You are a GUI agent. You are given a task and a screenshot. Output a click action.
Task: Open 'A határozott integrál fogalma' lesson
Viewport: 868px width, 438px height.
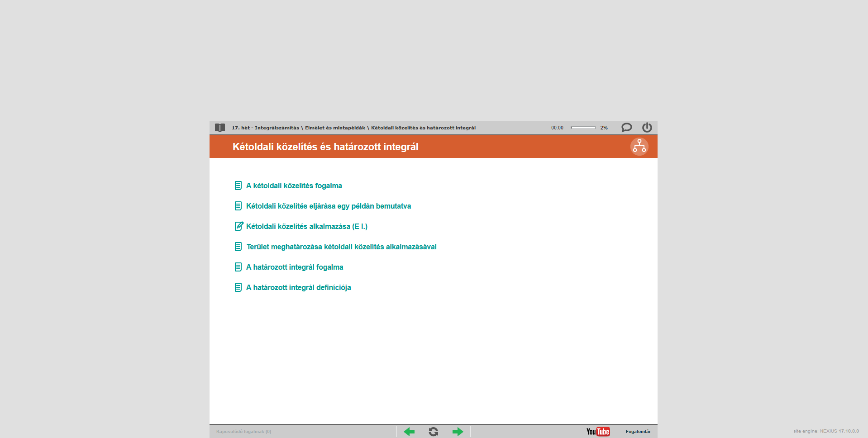point(294,267)
